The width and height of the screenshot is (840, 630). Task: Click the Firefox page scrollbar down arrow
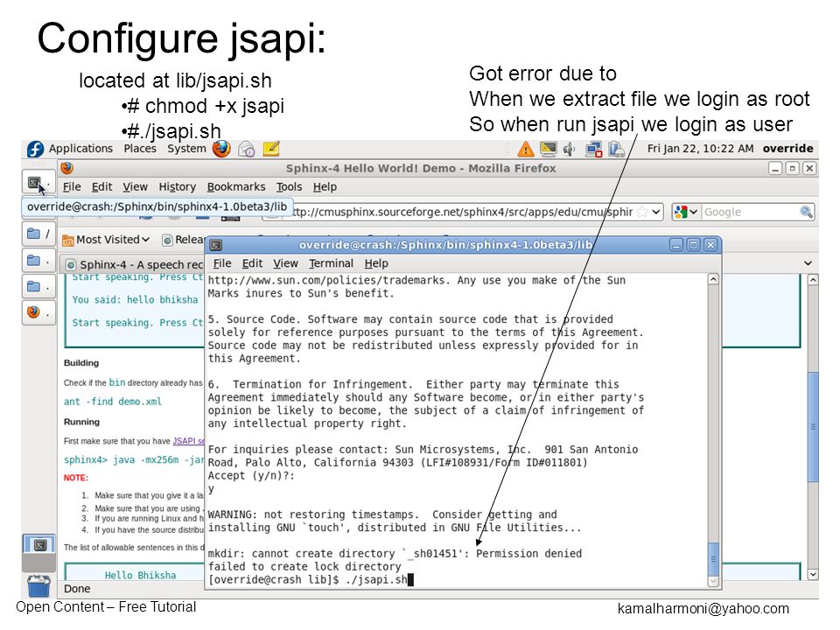813,574
